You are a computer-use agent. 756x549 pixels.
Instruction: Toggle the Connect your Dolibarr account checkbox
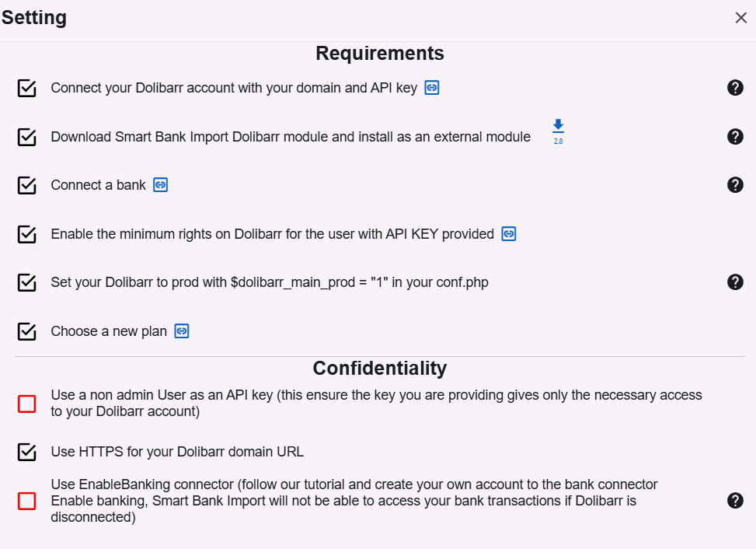coord(27,88)
